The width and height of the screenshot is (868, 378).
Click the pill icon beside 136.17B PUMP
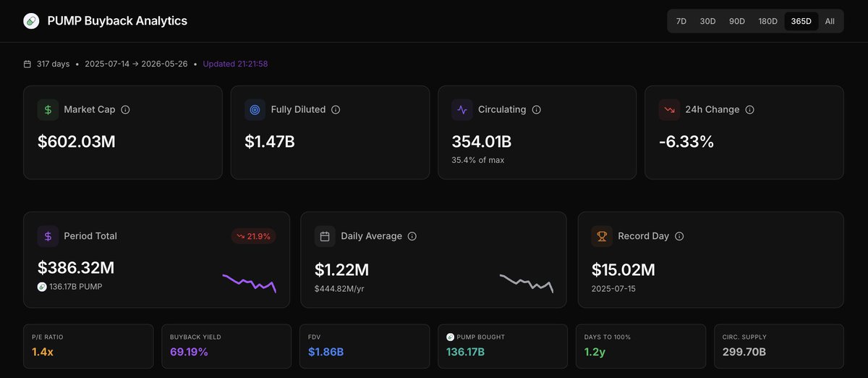pos(42,287)
